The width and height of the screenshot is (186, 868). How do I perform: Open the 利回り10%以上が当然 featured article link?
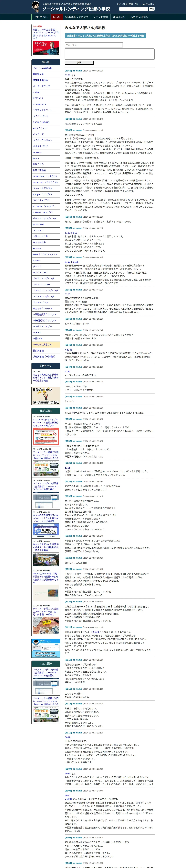(x=46, y=34)
